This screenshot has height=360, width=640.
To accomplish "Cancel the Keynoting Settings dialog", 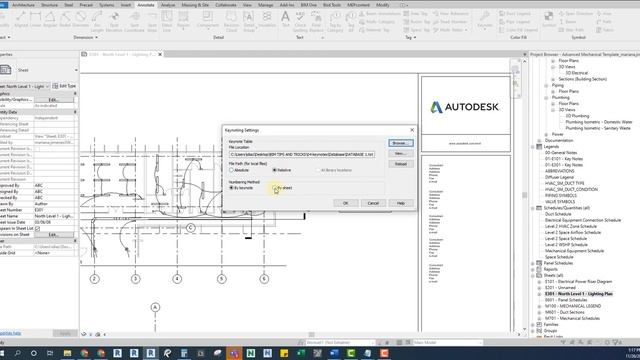I will click(373, 203).
